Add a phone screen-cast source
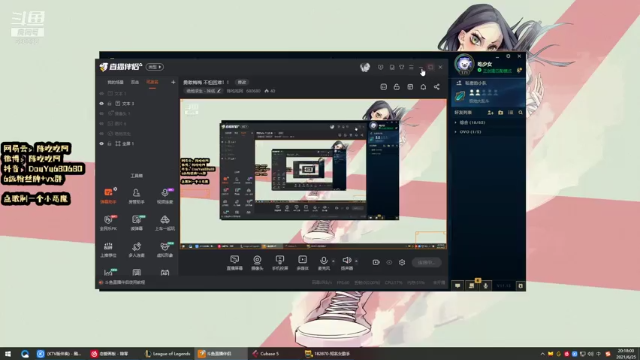640x360 pixels. coord(280,262)
